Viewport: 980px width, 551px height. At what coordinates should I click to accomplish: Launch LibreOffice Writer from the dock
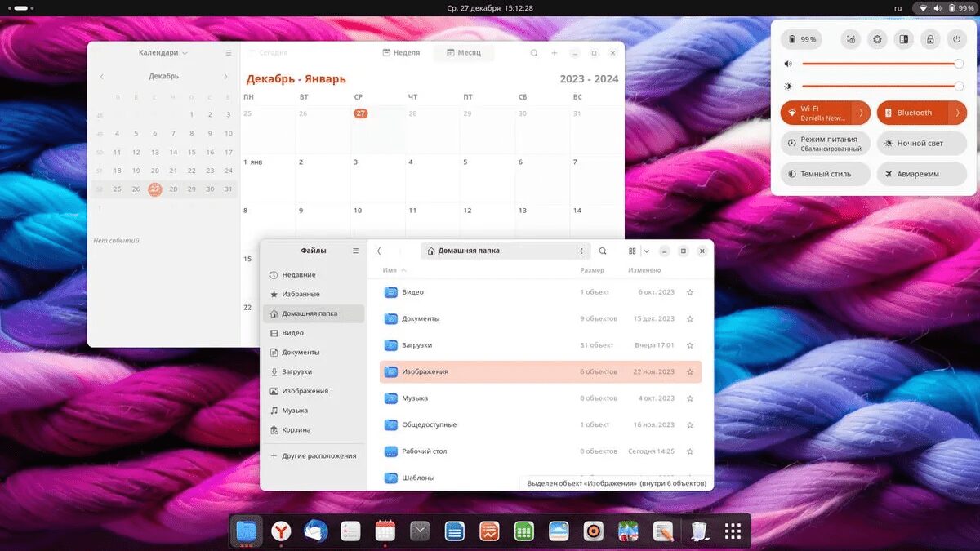click(454, 531)
